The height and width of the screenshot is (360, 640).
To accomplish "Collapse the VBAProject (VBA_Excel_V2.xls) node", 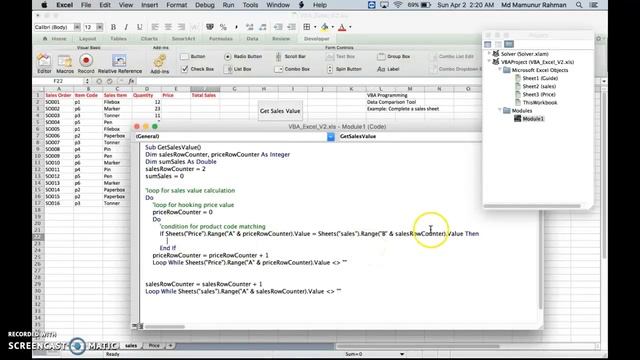I will [x=489, y=62].
